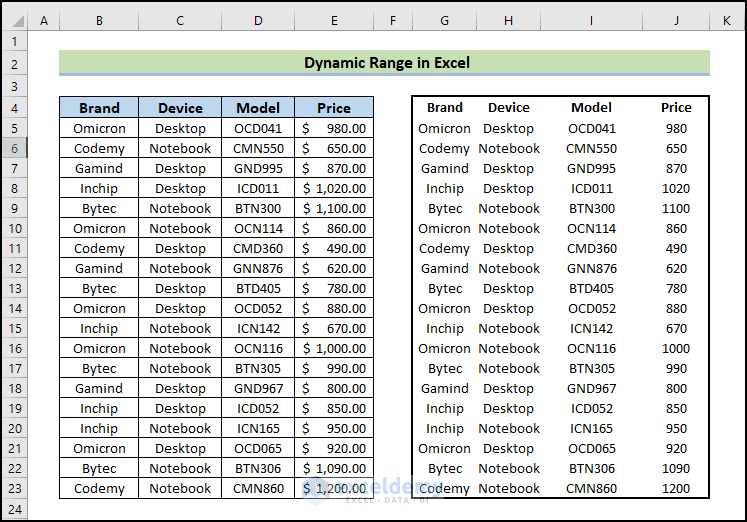Select cell BTN305 in column D
Screen dimensions: 747x522
click(258, 368)
